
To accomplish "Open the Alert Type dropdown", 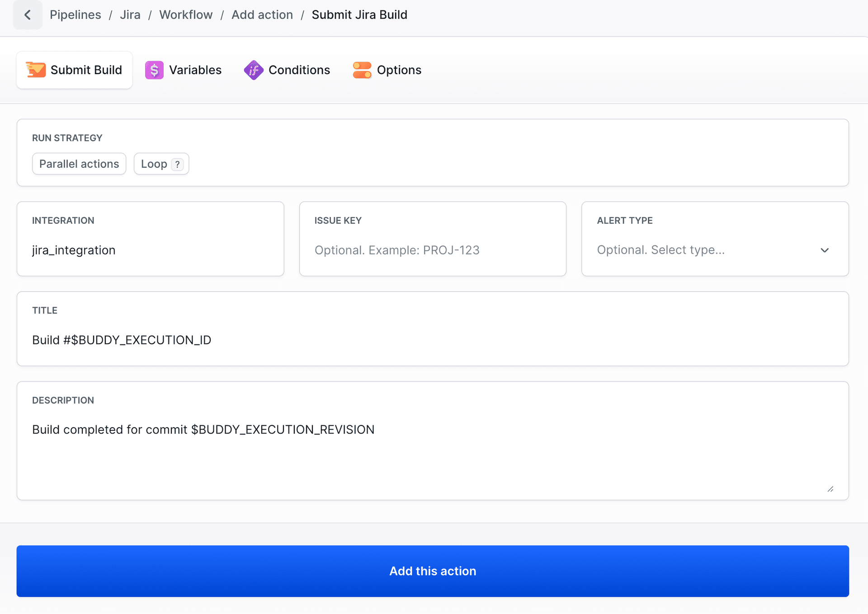I will point(714,250).
